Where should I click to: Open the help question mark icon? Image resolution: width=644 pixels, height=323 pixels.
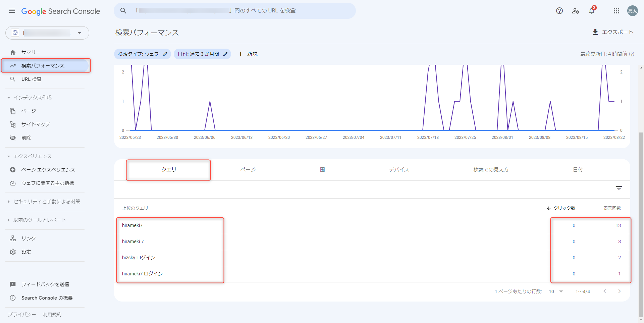pos(559,11)
